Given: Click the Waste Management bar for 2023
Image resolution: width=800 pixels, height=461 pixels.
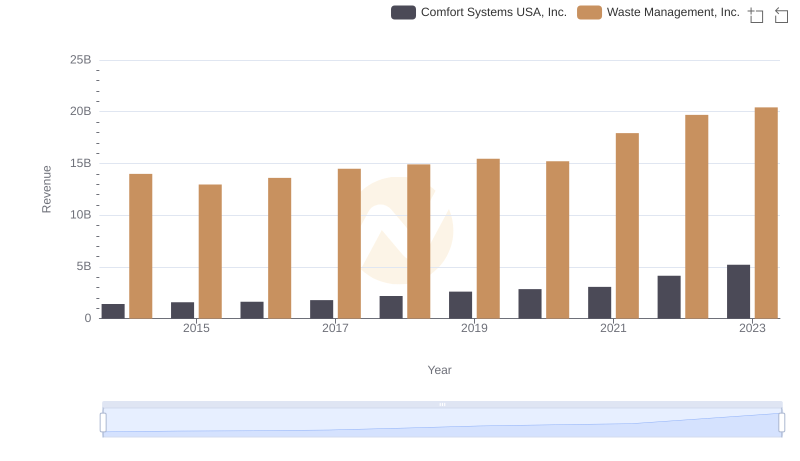Looking at the screenshot, I should (766, 213).
